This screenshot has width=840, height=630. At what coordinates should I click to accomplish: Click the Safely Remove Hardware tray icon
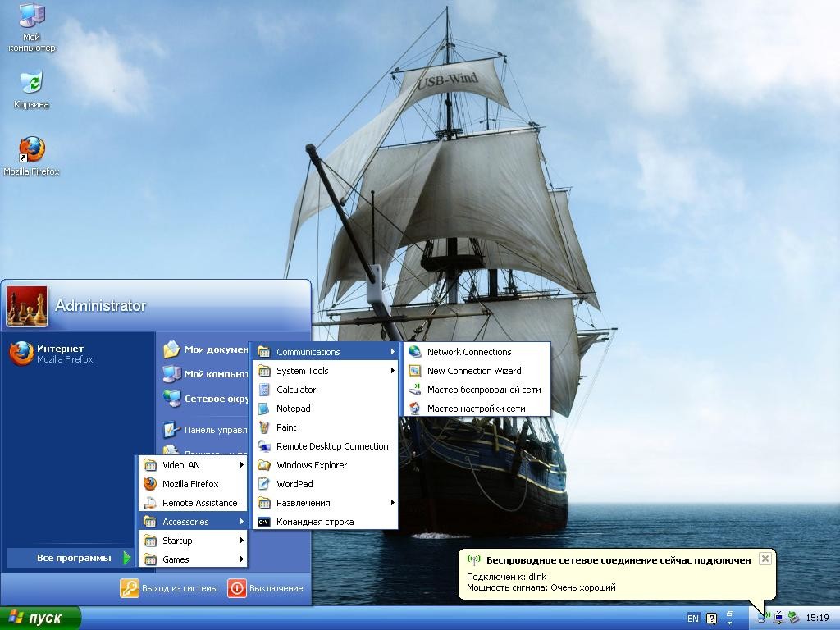(794, 618)
